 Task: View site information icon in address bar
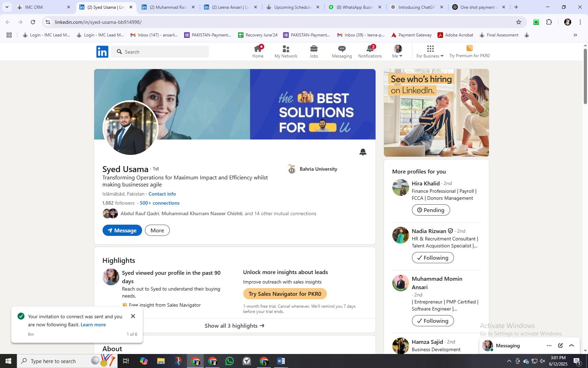click(x=48, y=22)
